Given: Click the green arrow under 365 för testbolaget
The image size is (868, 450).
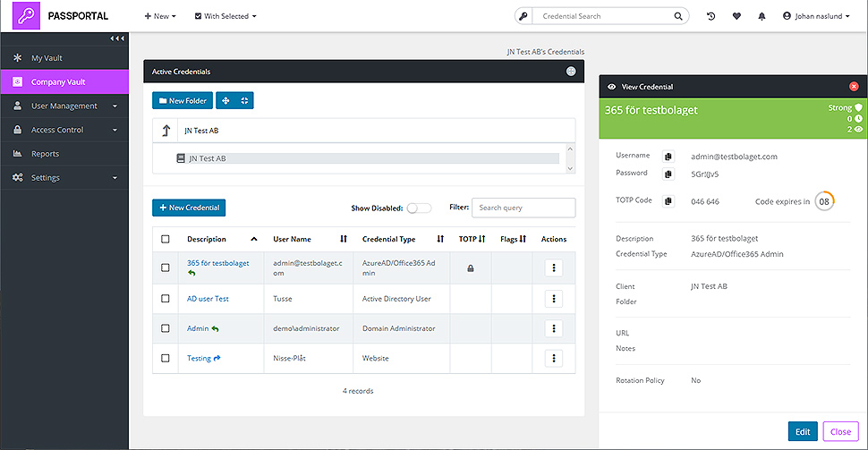Looking at the screenshot, I should click(x=191, y=273).
